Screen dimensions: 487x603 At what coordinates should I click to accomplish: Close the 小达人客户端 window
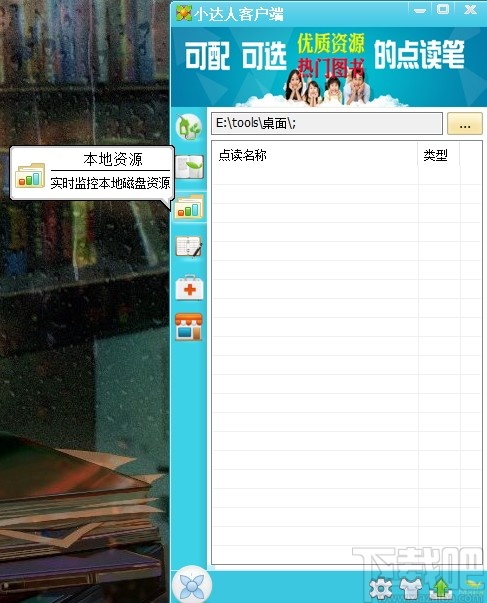tap(470, 10)
